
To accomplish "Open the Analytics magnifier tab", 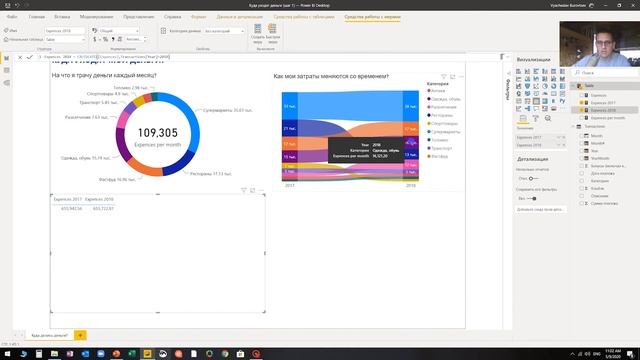I will pos(548,118).
